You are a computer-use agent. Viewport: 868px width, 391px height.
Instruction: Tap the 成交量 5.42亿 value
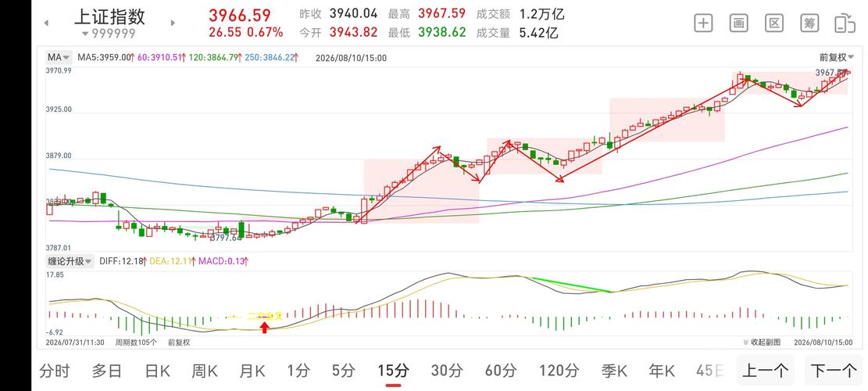click(x=538, y=33)
